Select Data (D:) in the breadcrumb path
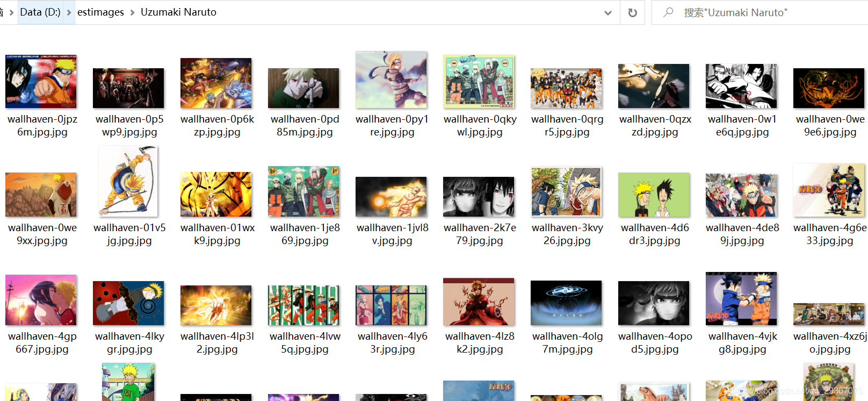 coord(40,12)
